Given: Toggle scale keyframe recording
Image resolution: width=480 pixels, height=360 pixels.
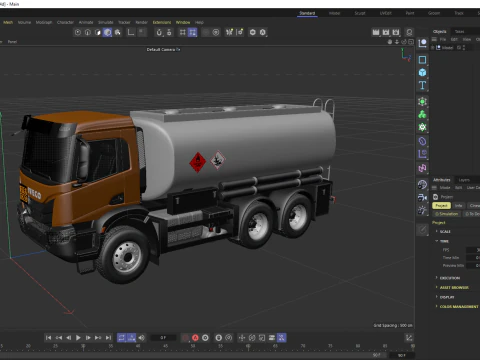Looking at the screenshot, I should [262, 338].
